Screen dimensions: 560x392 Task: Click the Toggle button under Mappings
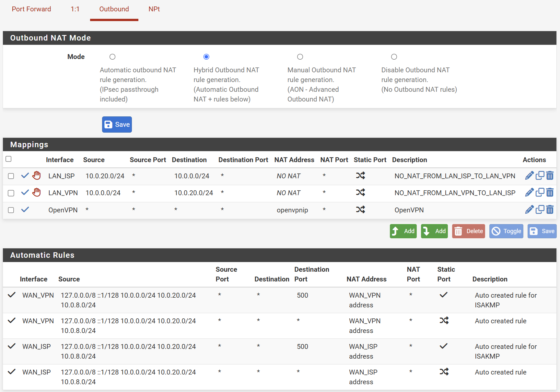(507, 231)
